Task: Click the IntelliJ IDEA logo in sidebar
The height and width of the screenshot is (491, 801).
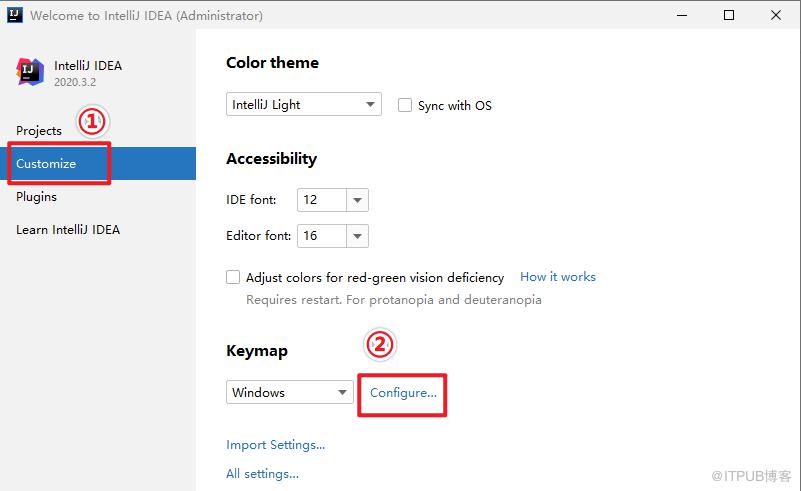Action: tap(30, 72)
